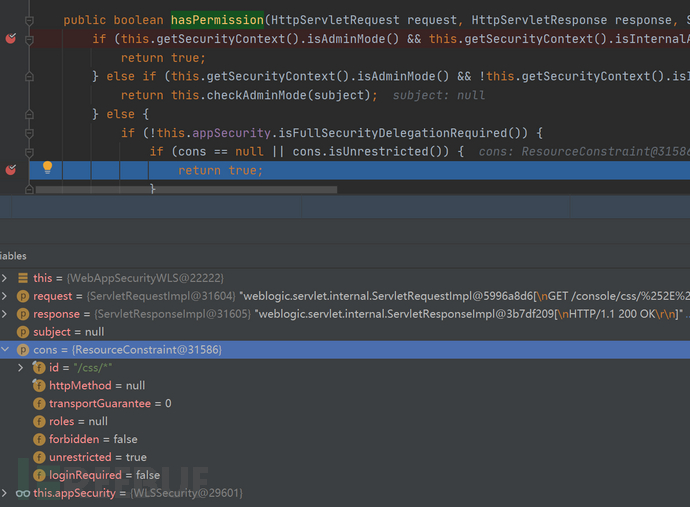Click response parameter icon
690x507 pixels.
tap(23, 314)
